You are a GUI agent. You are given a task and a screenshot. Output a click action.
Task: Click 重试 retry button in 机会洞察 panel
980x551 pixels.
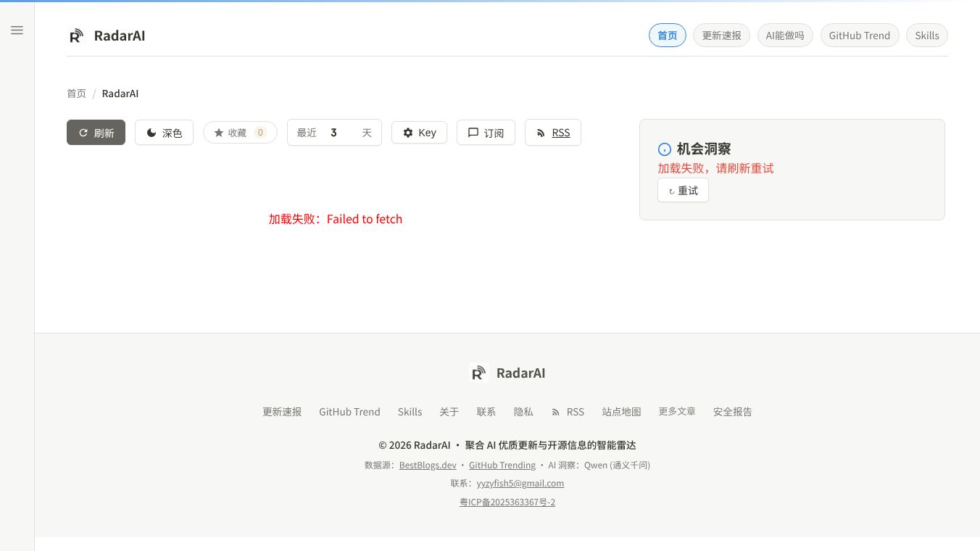683,191
